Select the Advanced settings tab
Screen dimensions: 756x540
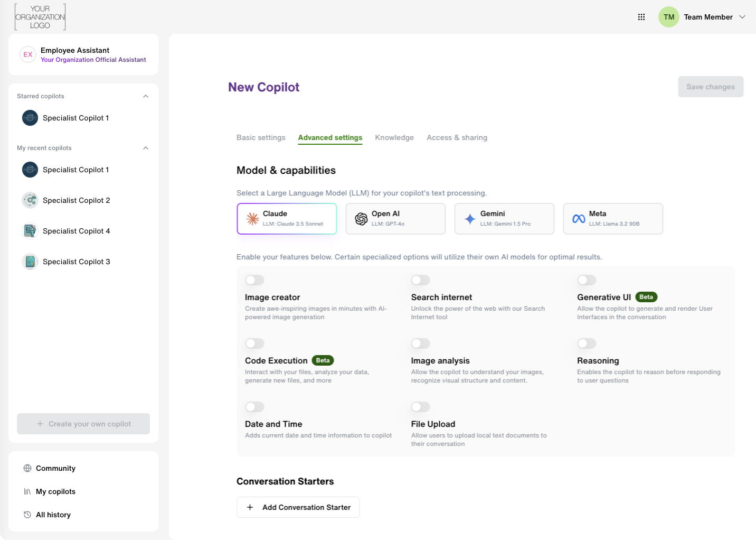pyautogui.click(x=330, y=137)
